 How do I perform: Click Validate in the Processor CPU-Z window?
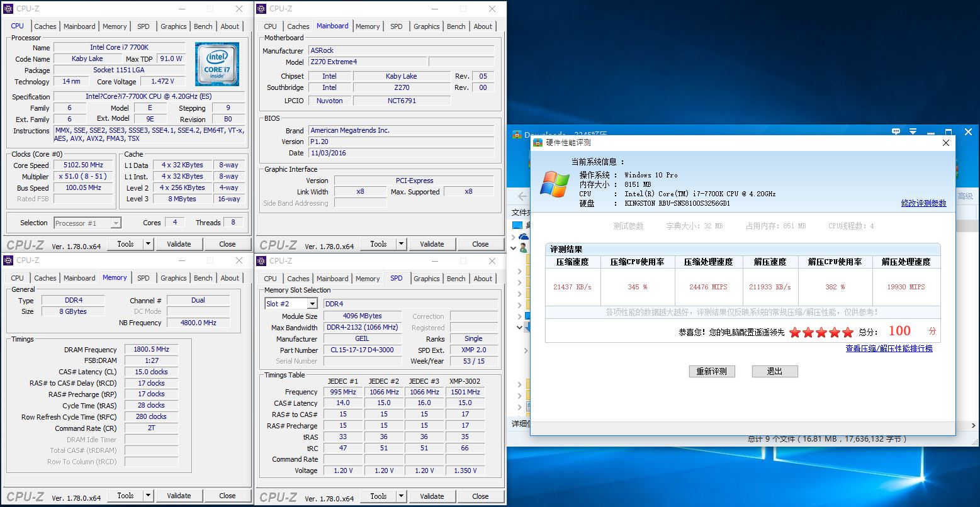click(179, 244)
